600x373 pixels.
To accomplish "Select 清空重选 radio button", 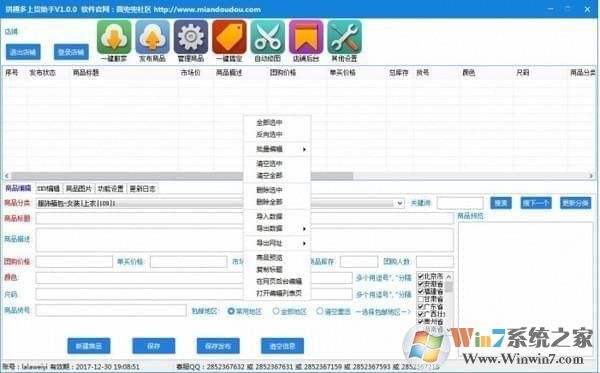I will [320, 311].
